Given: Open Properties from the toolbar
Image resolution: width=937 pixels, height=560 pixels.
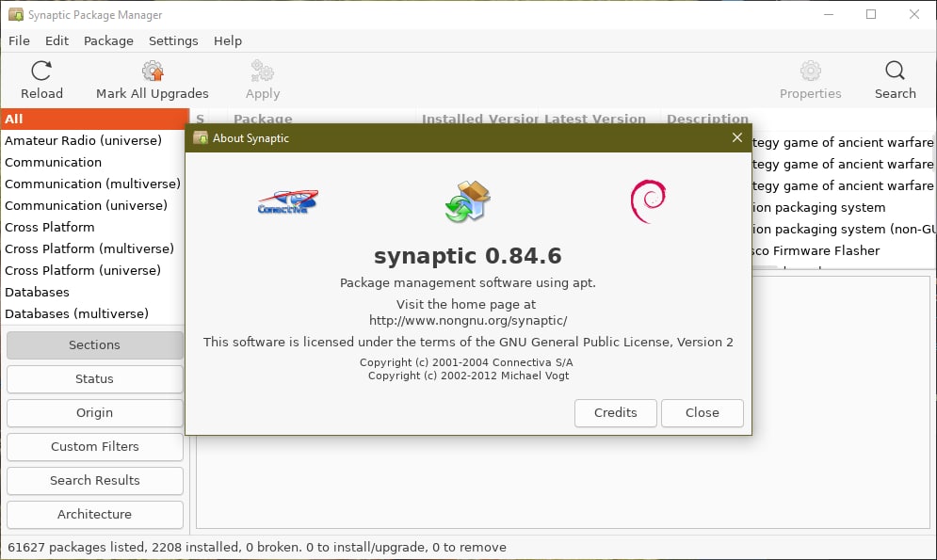Looking at the screenshot, I should (x=810, y=80).
